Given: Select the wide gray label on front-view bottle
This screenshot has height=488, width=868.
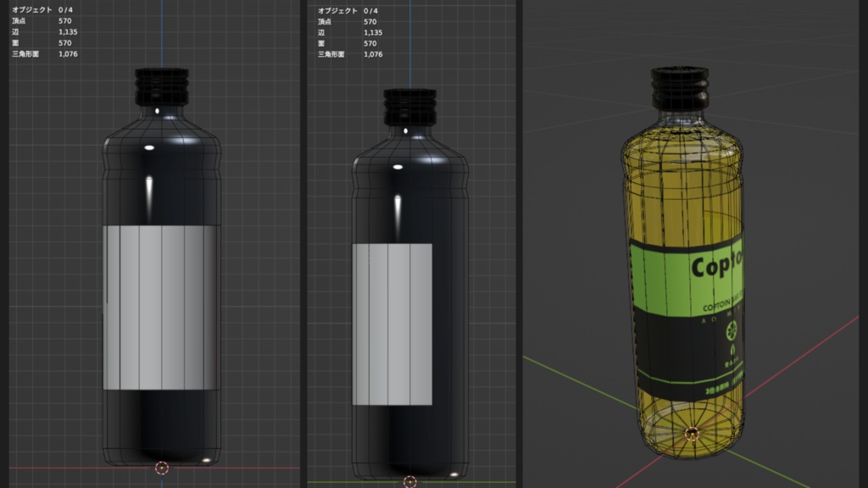Looking at the screenshot, I should click(160, 307).
